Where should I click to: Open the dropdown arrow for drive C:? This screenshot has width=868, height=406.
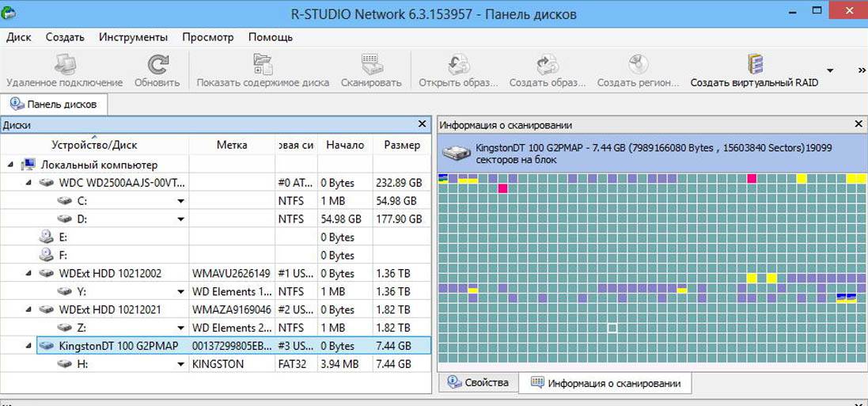tap(180, 201)
